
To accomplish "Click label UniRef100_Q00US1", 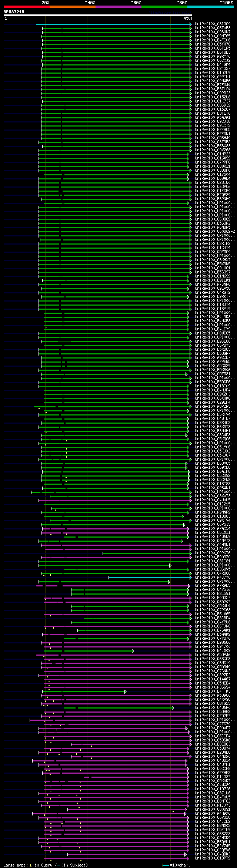I will pyautogui.click(x=213, y=810).
